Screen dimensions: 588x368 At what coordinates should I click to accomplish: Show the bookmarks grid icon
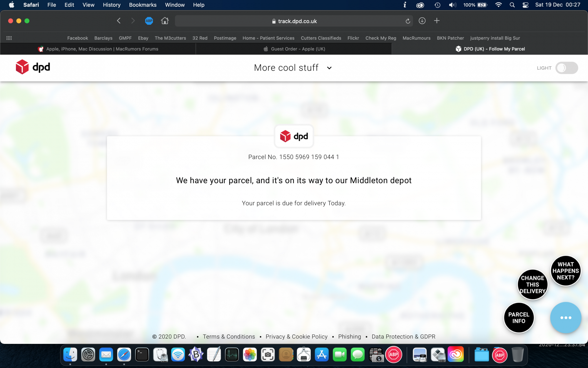[x=9, y=38]
